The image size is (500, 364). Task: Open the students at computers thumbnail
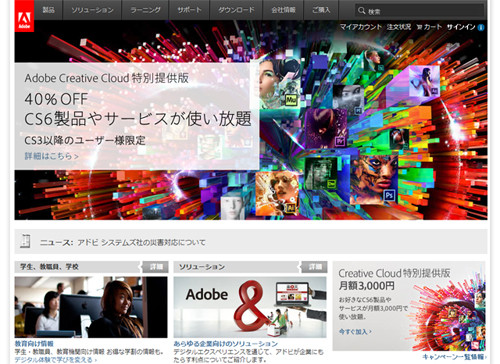click(x=91, y=307)
